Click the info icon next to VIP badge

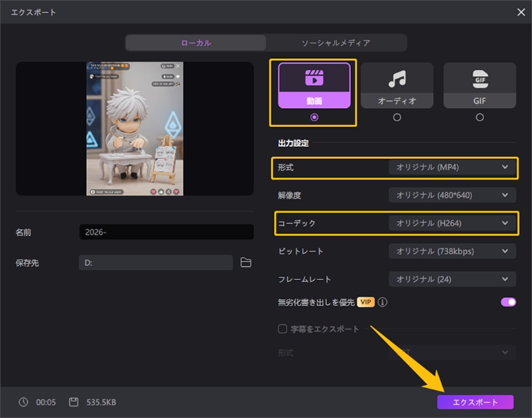click(x=382, y=302)
